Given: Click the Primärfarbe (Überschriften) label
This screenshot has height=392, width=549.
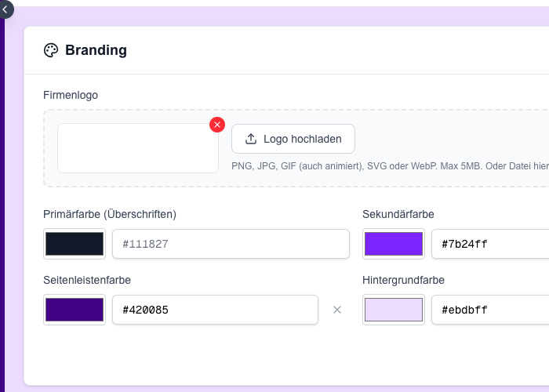Looking at the screenshot, I should [x=110, y=214].
